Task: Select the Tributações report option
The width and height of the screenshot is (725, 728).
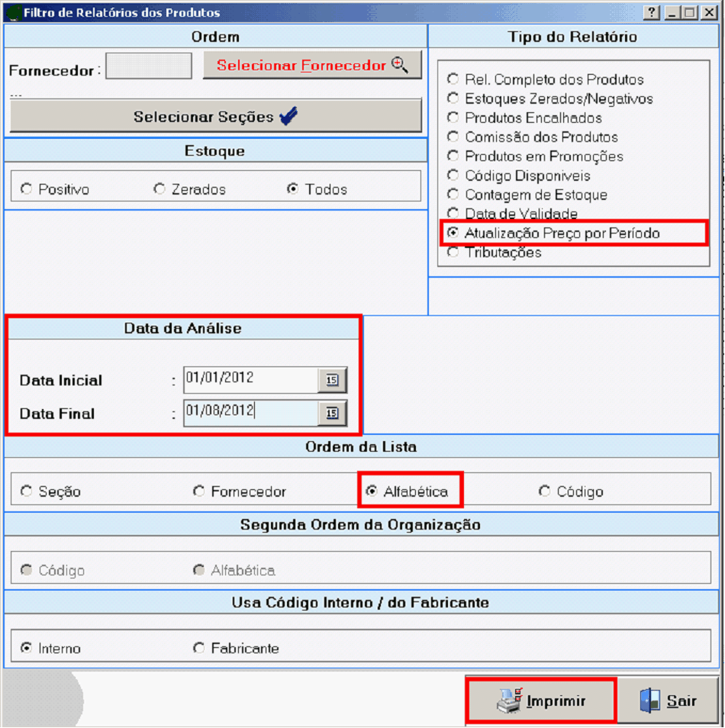Action: [453, 253]
